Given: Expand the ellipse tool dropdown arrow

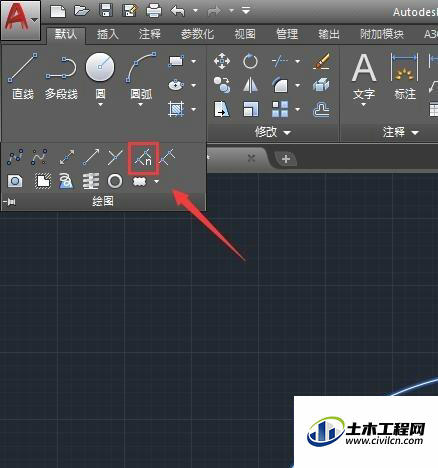Looking at the screenshot, I should [x=194, y=85].
